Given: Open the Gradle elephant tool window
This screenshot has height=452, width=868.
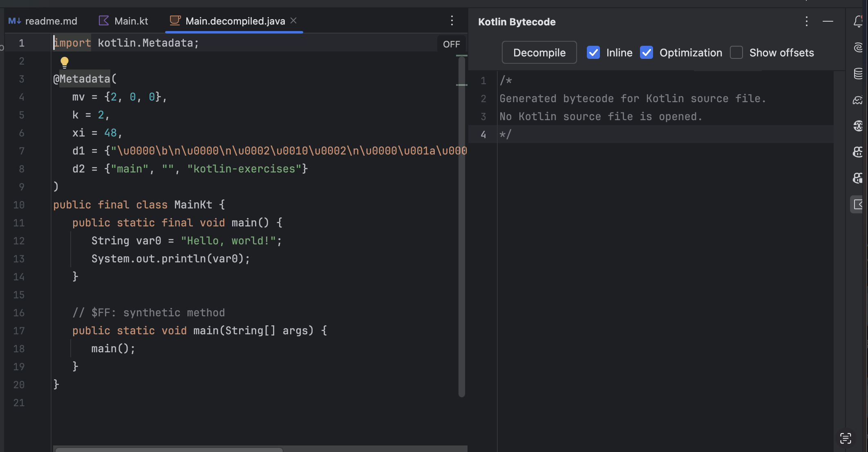Looking at the screenshot, I should [x=858, y=100].
